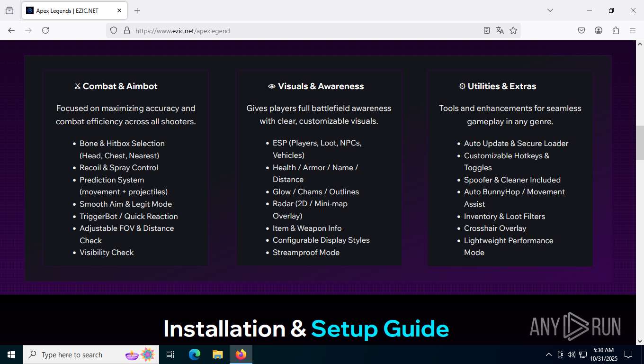Viewport: 644px width, 364px height.
Task: Click the Utilities & Extras heading
Action: click(502, 86)
